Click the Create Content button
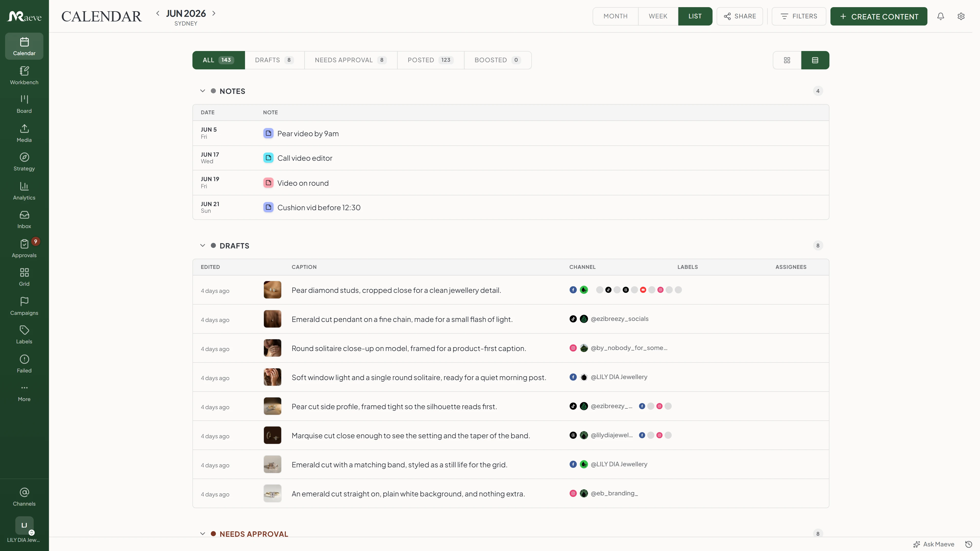 point(878,16)
